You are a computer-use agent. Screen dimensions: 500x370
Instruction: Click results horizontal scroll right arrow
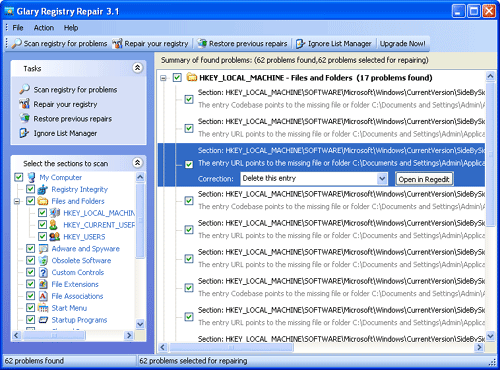click(x=479, y=347)
